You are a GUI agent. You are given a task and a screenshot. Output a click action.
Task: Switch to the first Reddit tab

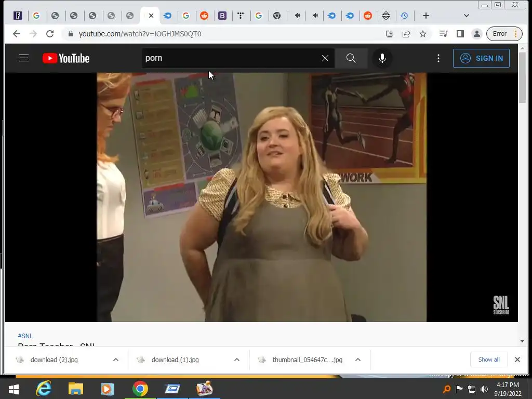pos(204,16)
